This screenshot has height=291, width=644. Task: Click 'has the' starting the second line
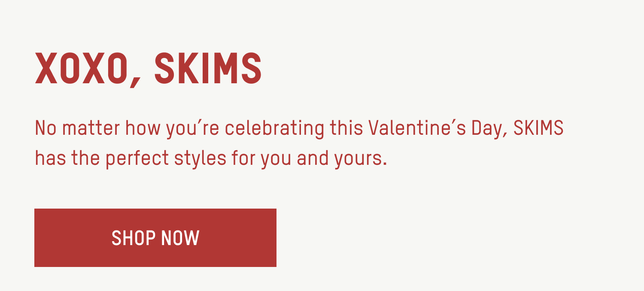tap(68, 158)
